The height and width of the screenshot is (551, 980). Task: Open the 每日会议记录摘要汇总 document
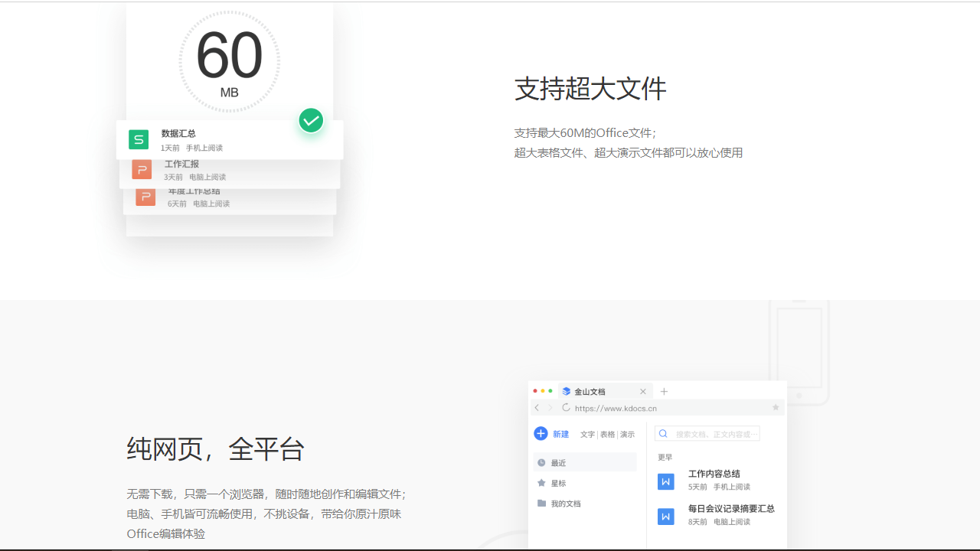(x=732, y=508)
